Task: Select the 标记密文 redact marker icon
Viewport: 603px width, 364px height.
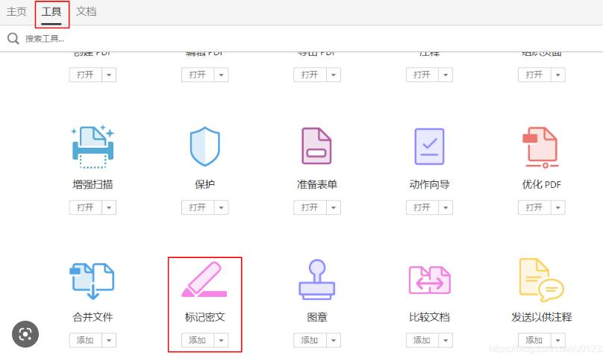Action: [x=204, y=280]
